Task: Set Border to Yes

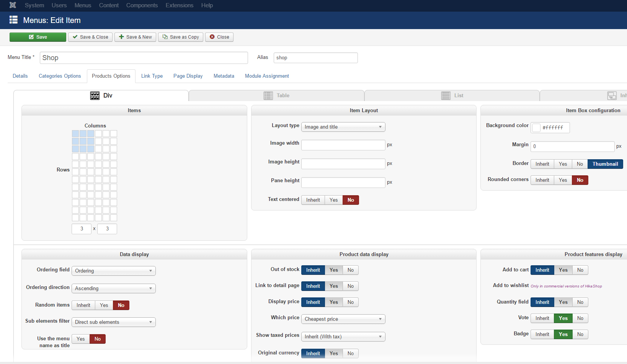Action: click(x=563, y=164)
